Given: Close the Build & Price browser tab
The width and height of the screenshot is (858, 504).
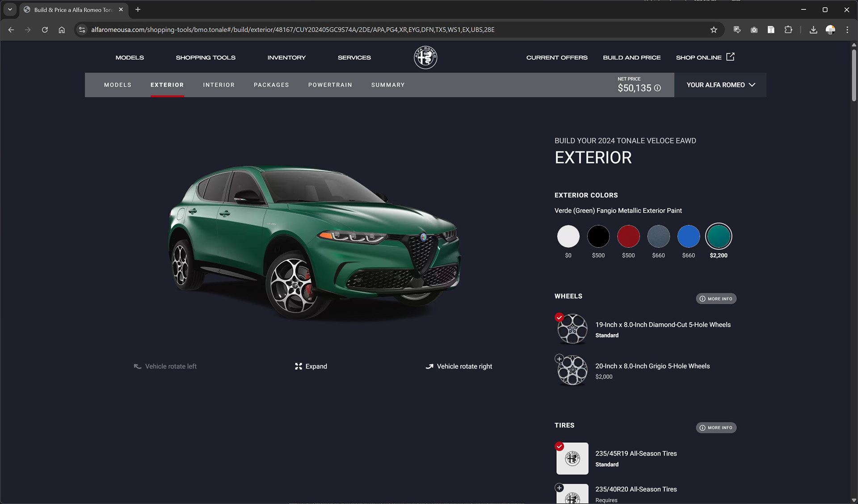Looking at the screenshot, I should point(121,9).
